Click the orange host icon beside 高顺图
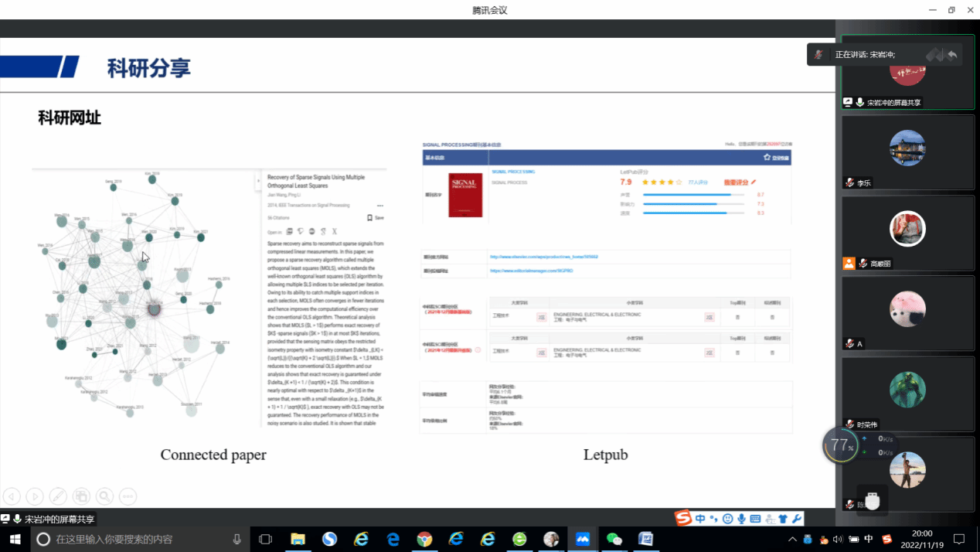980x552 pixels. coord(849,264)
